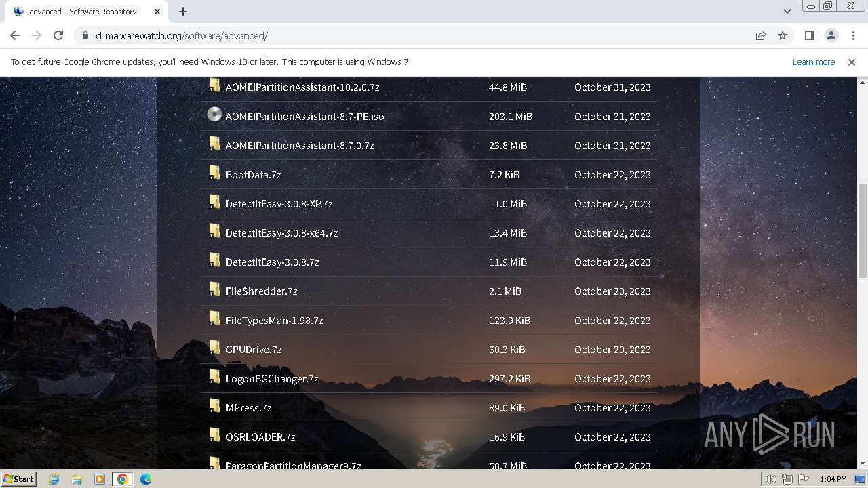Click the page vertical scrollbar thumb
The width and height of the screenshot is (868, 488).
click(863, 230)
